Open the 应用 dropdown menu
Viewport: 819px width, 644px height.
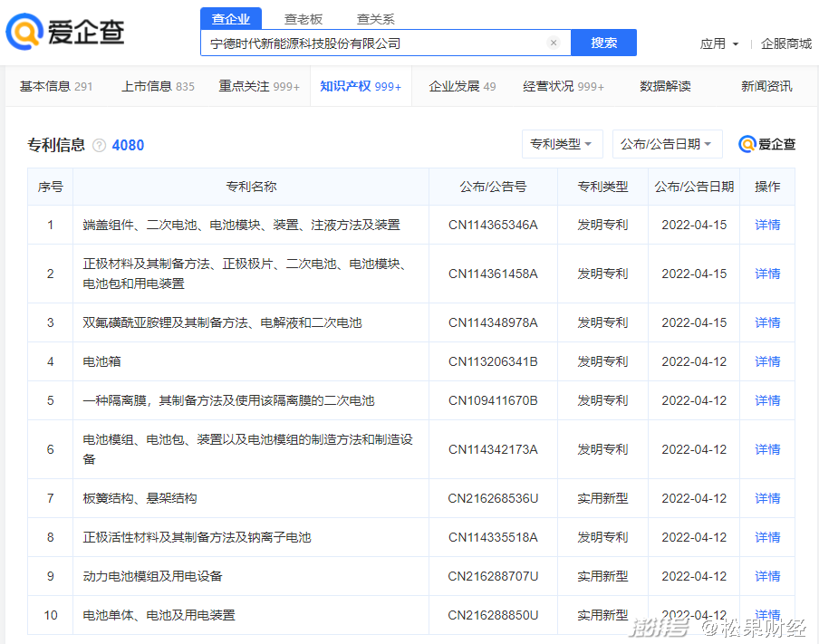719,43
